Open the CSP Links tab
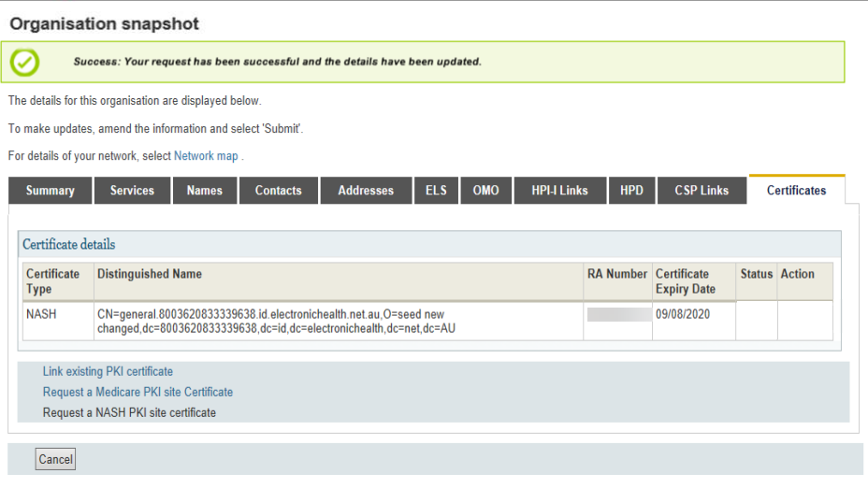868x488 pixels. pyautogui.click(x=702, y=191)
